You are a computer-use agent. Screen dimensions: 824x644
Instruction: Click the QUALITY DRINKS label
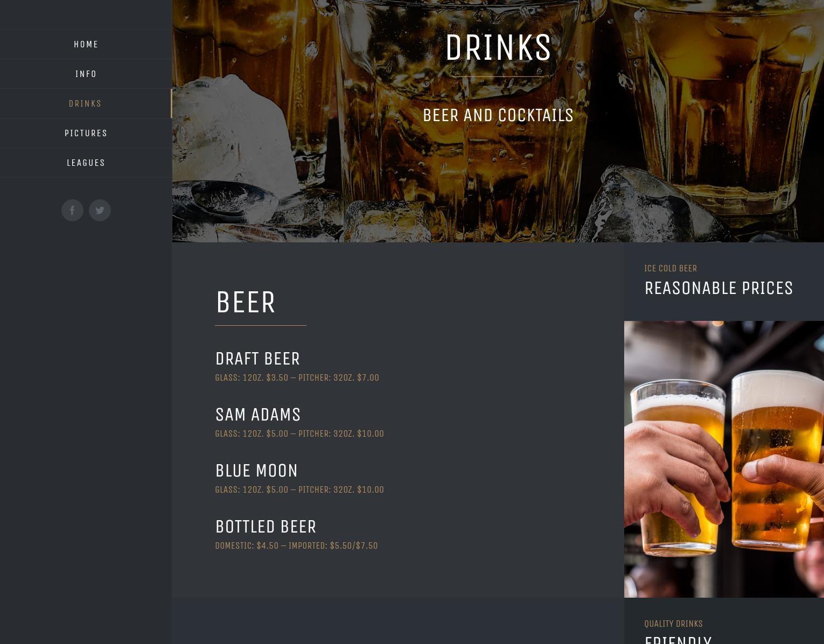(673, 624)
